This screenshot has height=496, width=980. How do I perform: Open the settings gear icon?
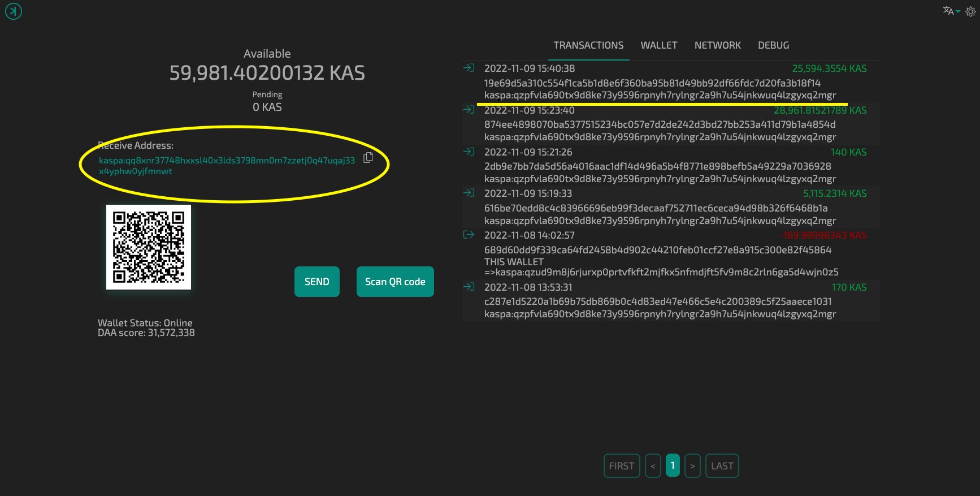pos(970,11)
